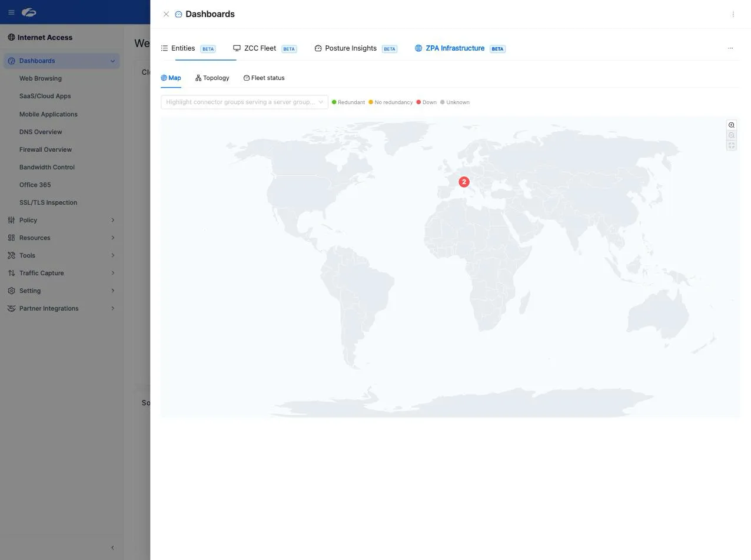The image size is (751, 560).
Task: Open Office 365 dashboard
Action: tap(35, 185)
